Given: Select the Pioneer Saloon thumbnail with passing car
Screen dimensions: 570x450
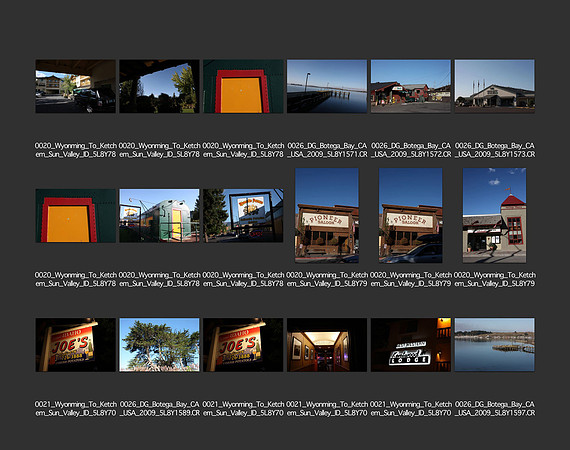Looking at the screenshot, I should pos(411,215).
